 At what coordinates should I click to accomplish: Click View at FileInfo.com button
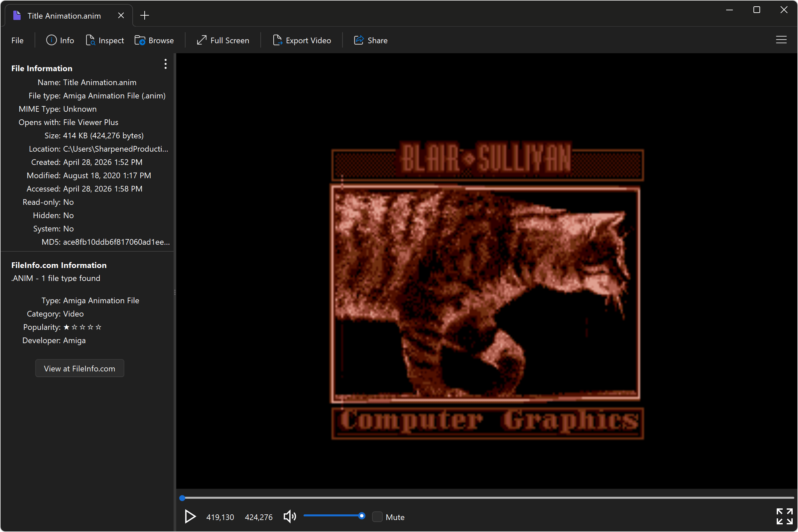click(80, 368)
